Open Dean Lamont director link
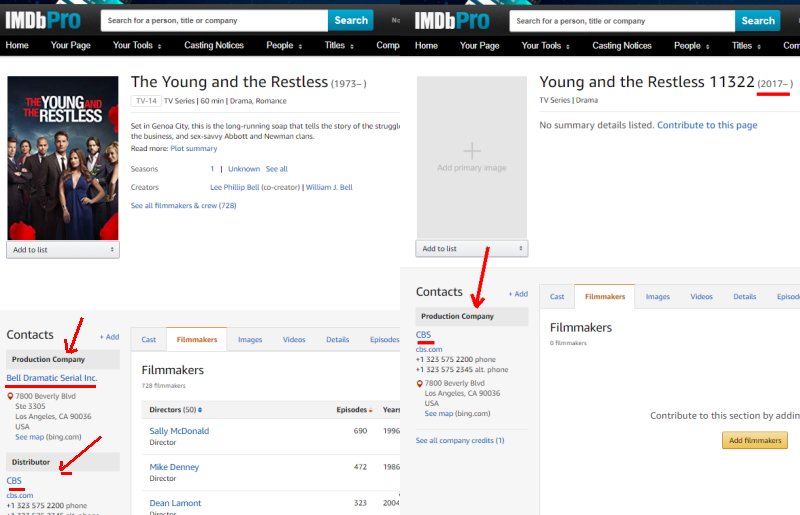 pyautogui.click(x=175, y=503)
